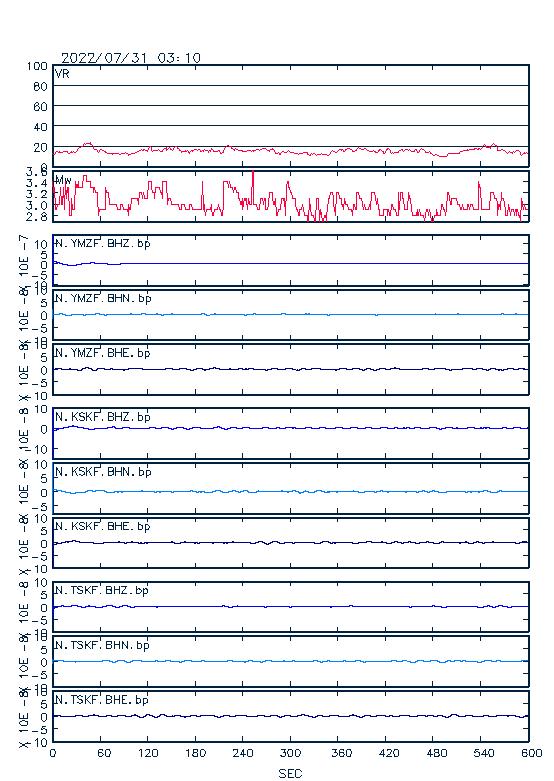This screenshot has width=554, height=781.
Task: Click the 60 tick on the time axis
Action: pos(104,753)
